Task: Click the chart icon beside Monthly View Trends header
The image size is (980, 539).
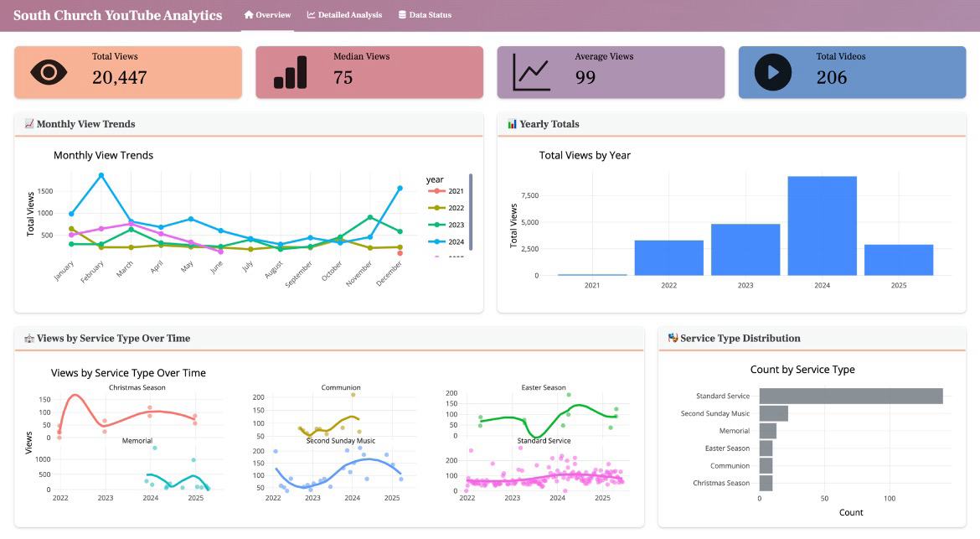Action: pyautogui.click(x=29, y=124)
